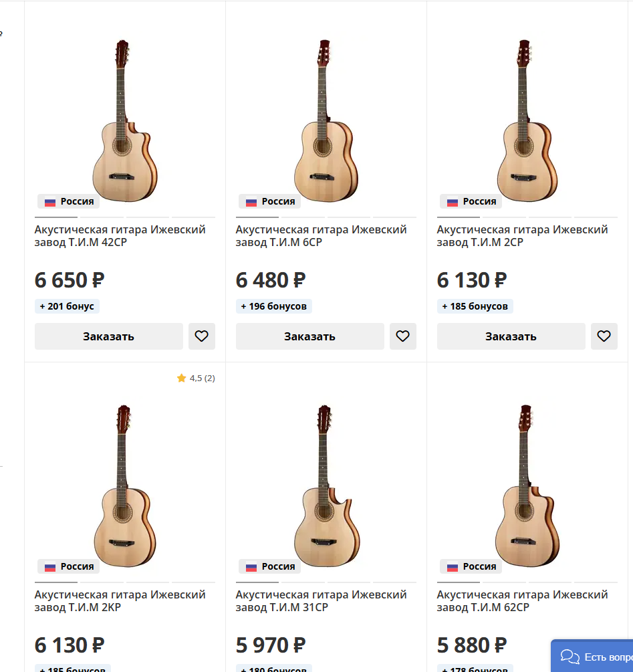Add the Т.И.М 42СР guitar to favorites
633x672 pixels.
pyautogui.click(x=202, y=336)
